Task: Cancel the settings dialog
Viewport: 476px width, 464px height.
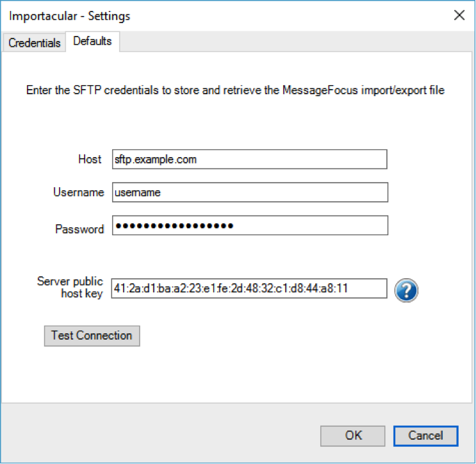Action: tap(425, 436)
